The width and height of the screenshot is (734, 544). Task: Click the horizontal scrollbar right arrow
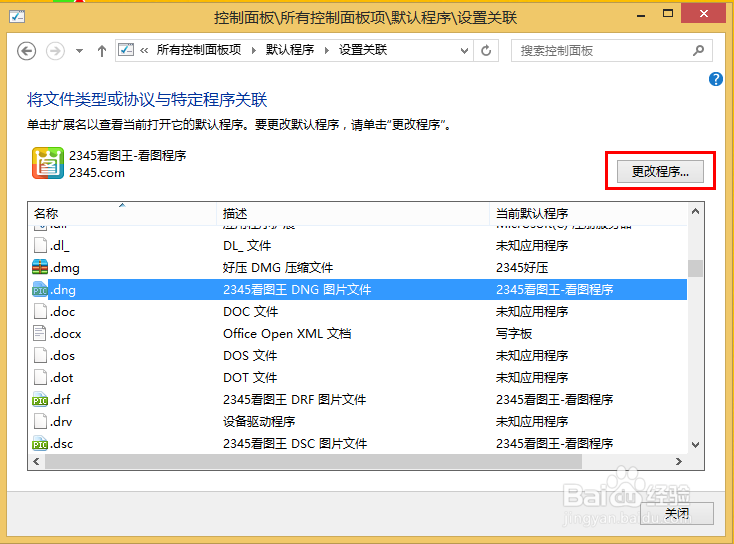click(679, 462)
